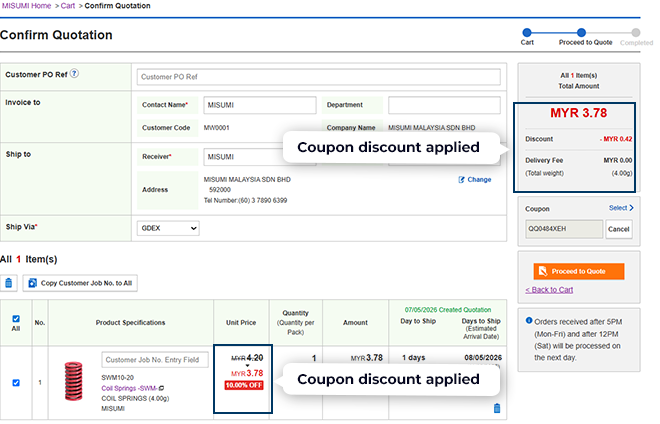Click the Product Specifications column header
The height and width of the screenshot is (424, 660).
point(130,323)
